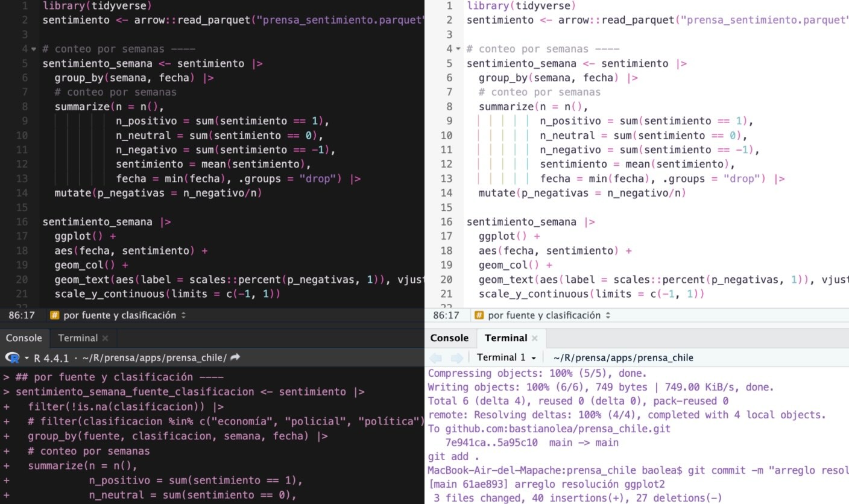The height and width of the screenshot is (504, 849).
Task: Click 'group_by(semana, fecha)' in dark editor
Action: [126, 78]
